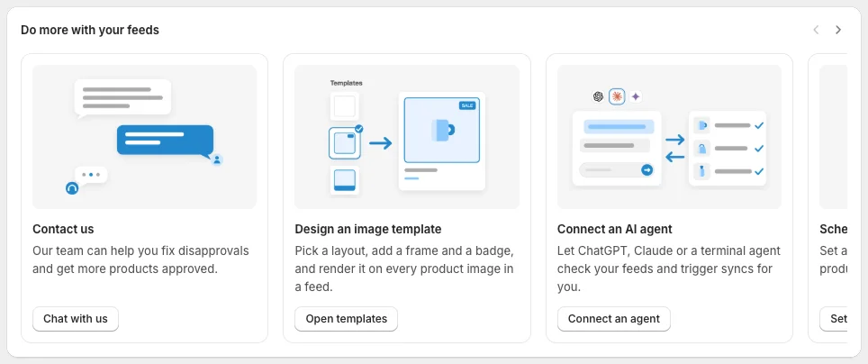Click the orange Claude logo icon
This screenshot has height=364, width=868.
pos(617,96)
